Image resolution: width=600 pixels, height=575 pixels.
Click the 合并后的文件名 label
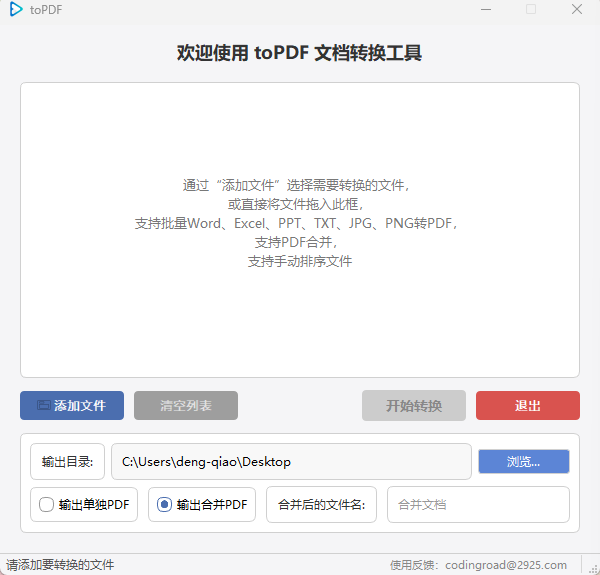(321, 505)
